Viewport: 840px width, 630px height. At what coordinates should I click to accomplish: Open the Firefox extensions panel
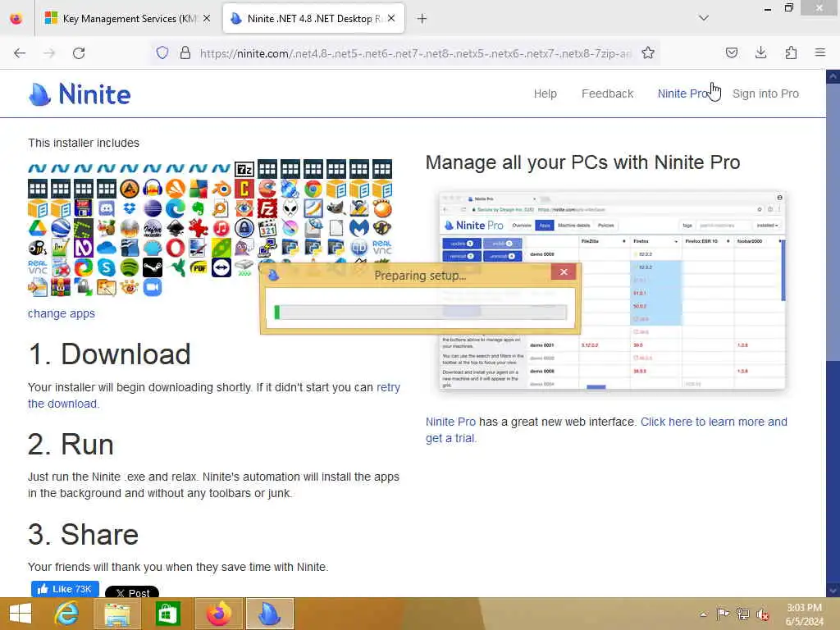(791, 53)
